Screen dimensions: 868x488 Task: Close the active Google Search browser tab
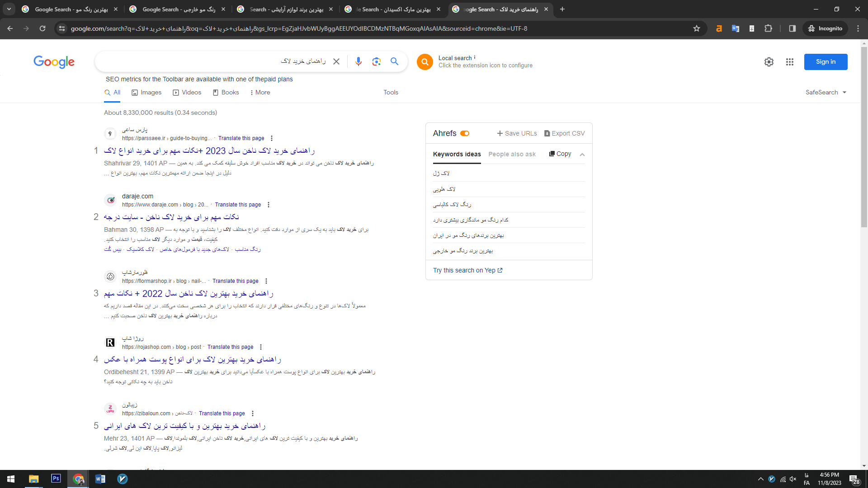pyautogui.click(x=546, y=9)
